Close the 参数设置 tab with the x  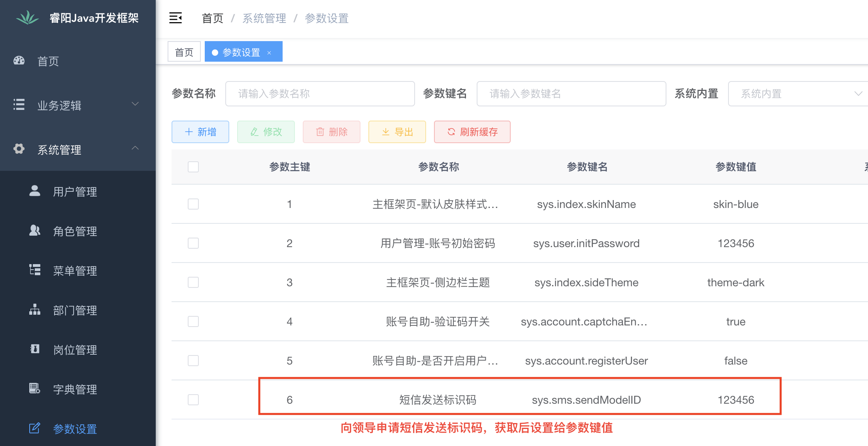pos(269,53)
